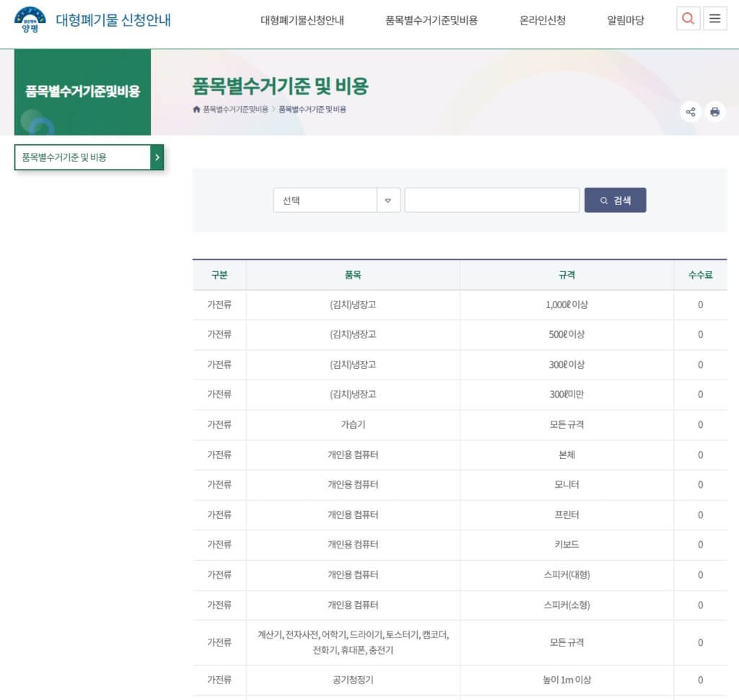The image size is (739, 700).
Task: Click the 모니터 spec cell
Action: click(567, 484)
